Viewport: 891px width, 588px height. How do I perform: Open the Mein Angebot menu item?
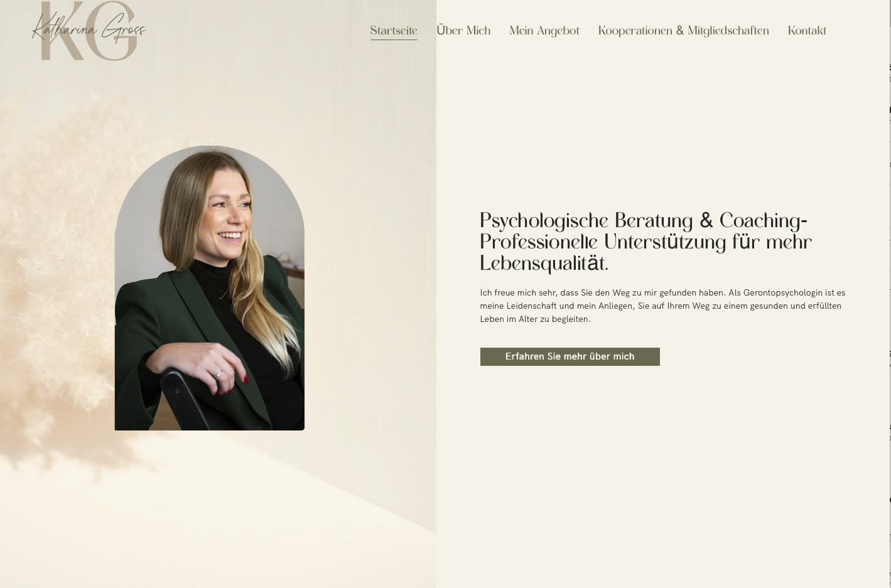544,31
